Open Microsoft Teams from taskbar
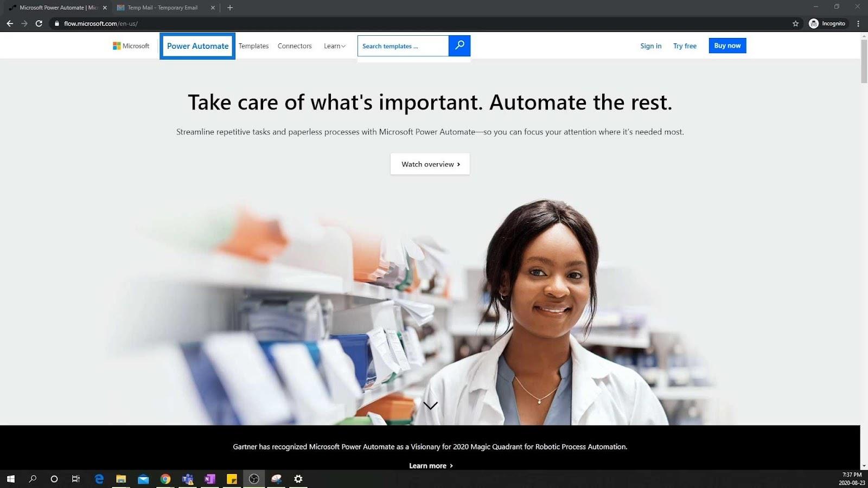 coord(188,479)
